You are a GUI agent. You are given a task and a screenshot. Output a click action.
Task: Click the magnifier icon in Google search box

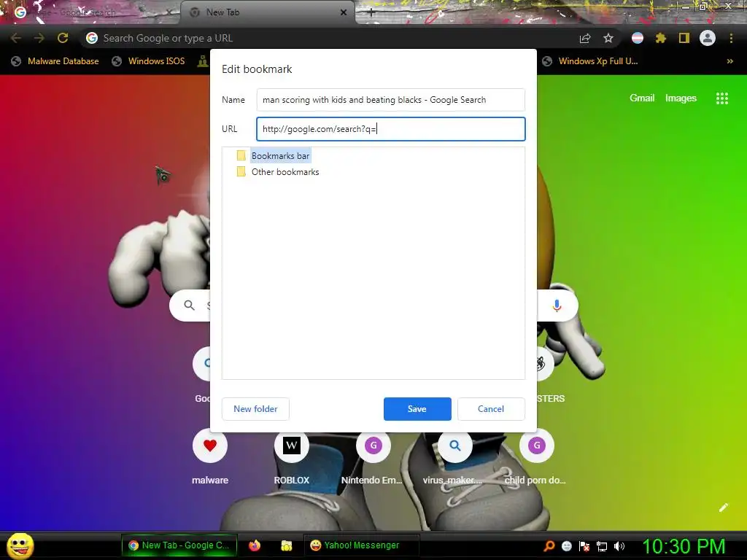(189, 306)
